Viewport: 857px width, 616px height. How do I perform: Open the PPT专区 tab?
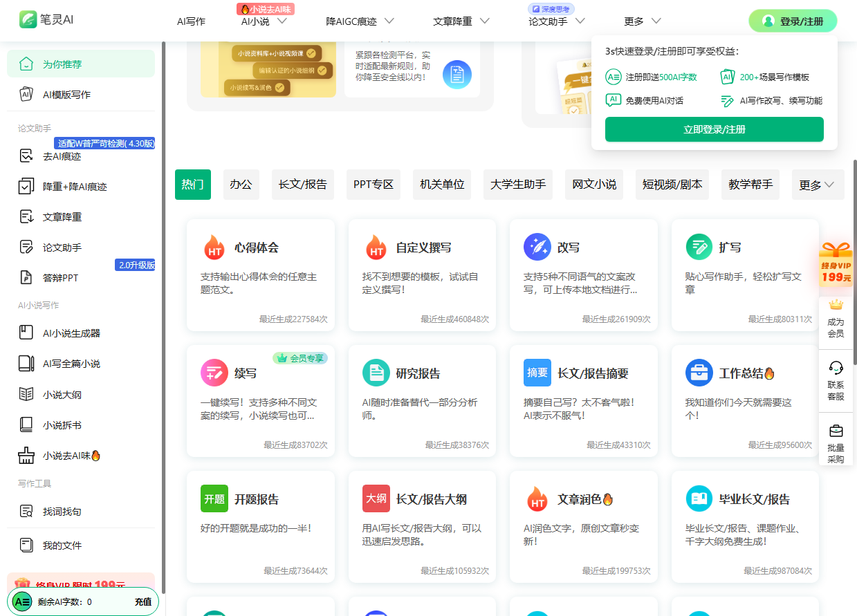pos(374,185)
